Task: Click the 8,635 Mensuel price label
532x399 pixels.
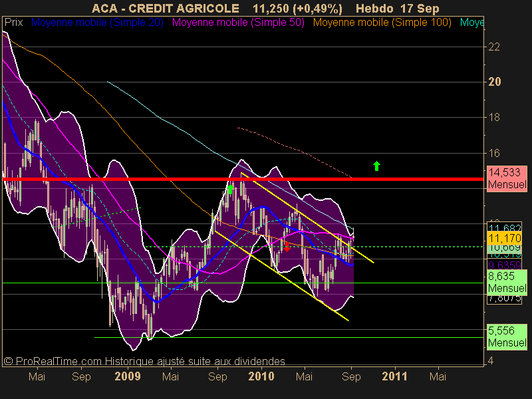Action: pos(507,282)
